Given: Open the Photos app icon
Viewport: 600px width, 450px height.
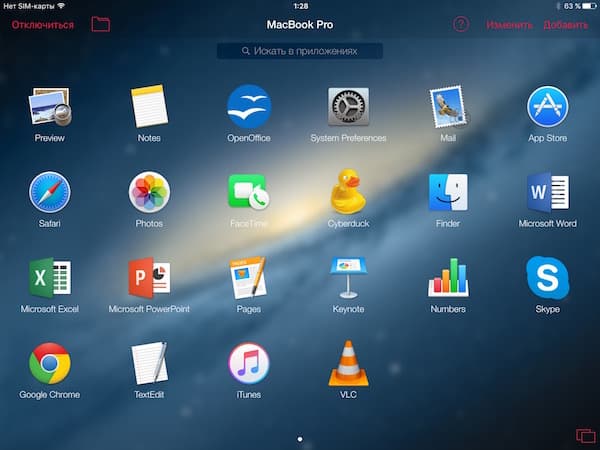Looking at the screenshot, I should click(149, 192).
